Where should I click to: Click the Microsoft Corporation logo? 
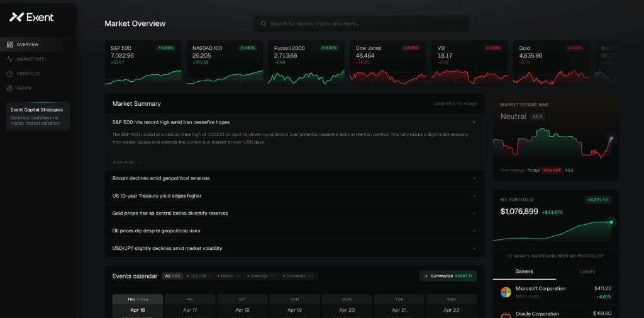click(506, 292)
